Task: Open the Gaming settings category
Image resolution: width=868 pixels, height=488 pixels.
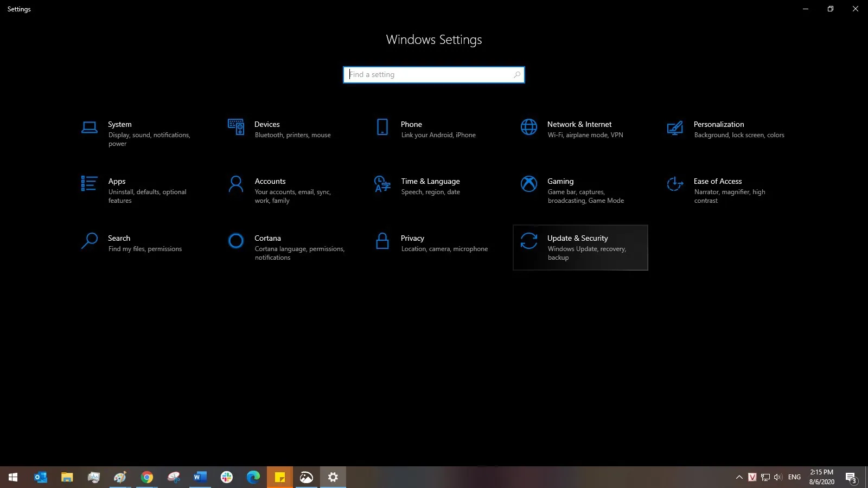Action: (580, 190)
